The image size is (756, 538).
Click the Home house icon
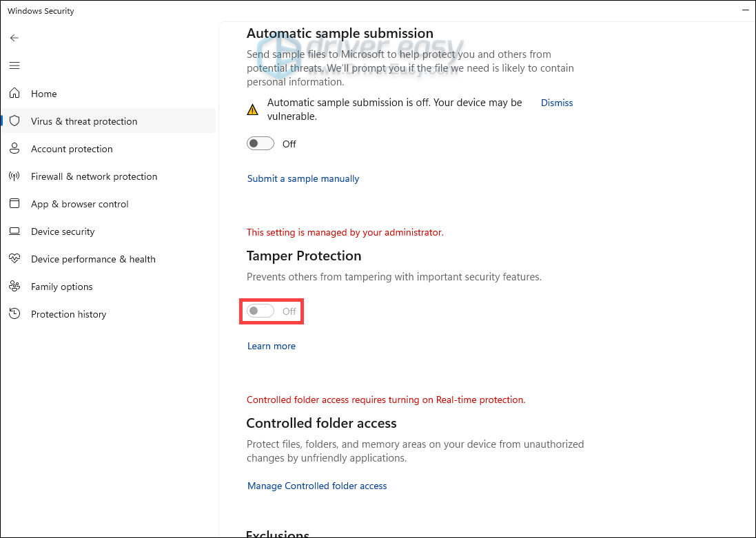14,93
